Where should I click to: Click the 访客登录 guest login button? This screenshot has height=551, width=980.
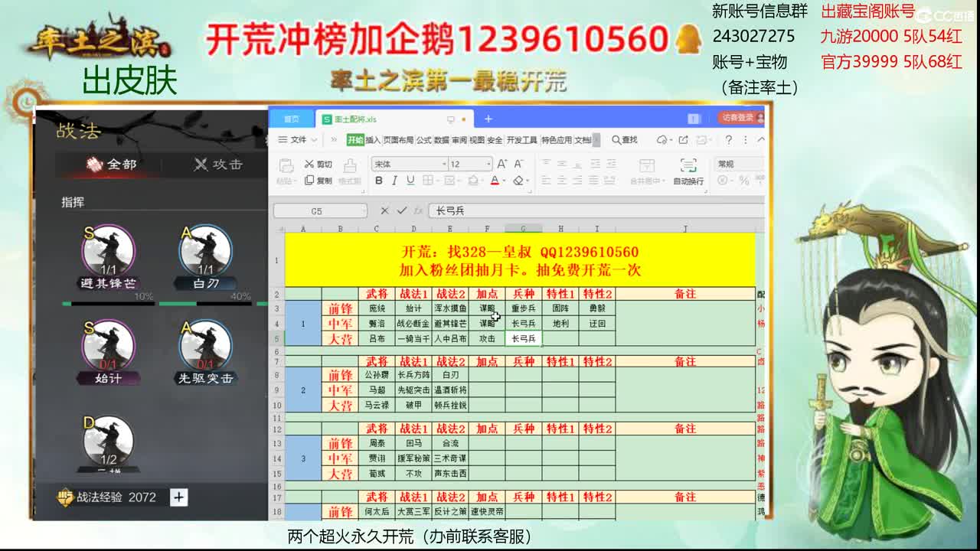click(x=741, y=118)
